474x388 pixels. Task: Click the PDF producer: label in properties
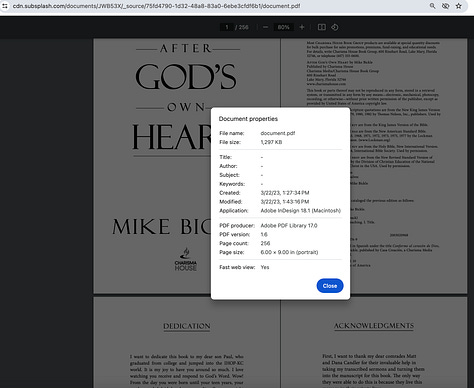point(237,226)
